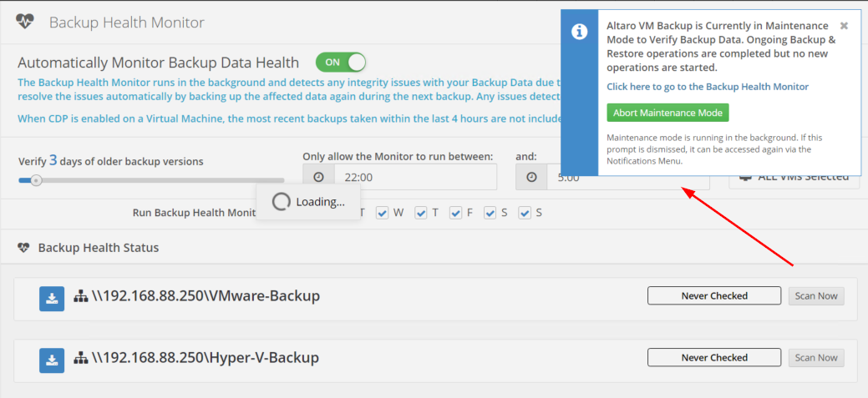This screenshot has width=868, height=398.
Task: Dismiss the maintenance mode notification
Action: (x=844, y=25)
